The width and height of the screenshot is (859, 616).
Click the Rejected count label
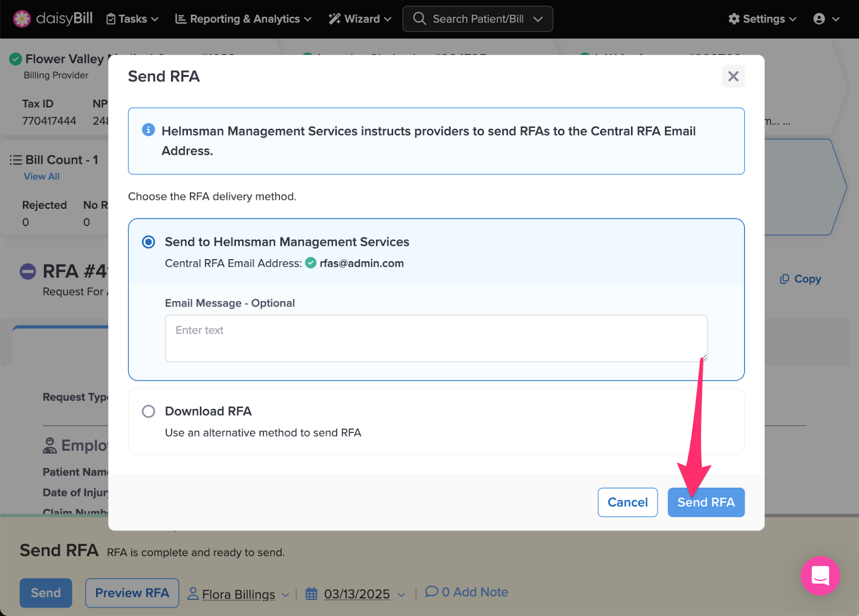coord(45,205)
